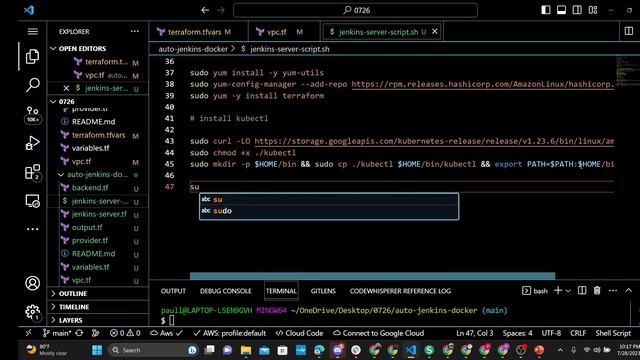Synchronize changes icon in status bar
640x360 pixels.
(x=79, y=333)
